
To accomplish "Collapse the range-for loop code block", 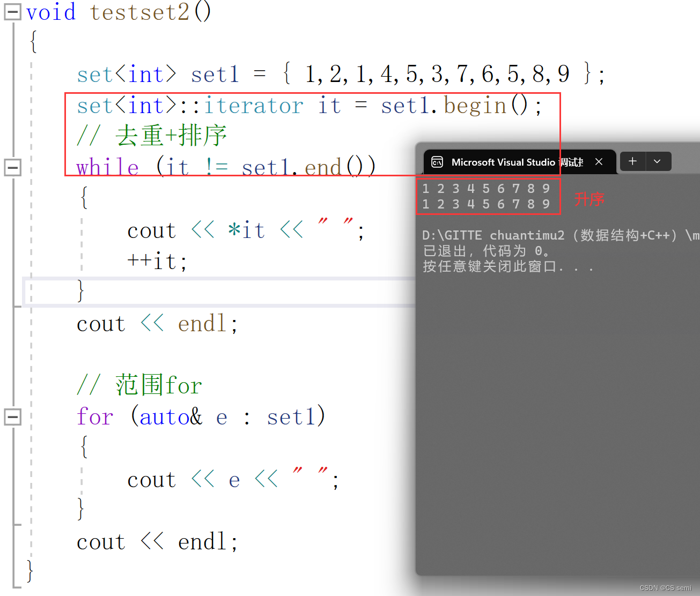I will pos(12,416).
